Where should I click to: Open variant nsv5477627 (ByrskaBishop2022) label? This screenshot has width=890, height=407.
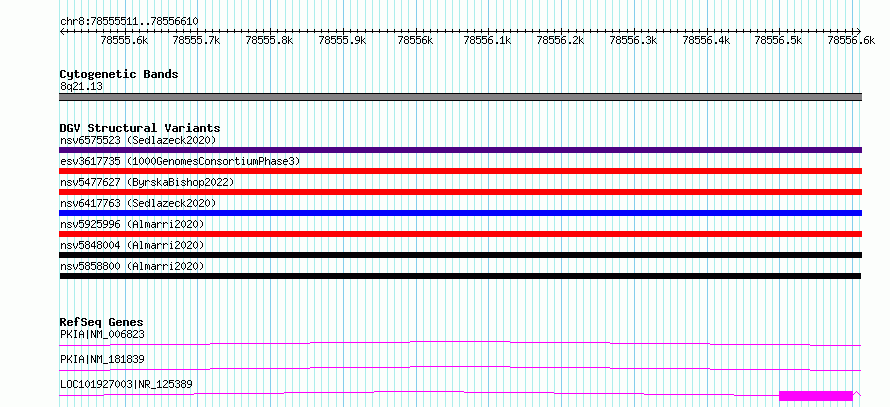click(147, 182)
